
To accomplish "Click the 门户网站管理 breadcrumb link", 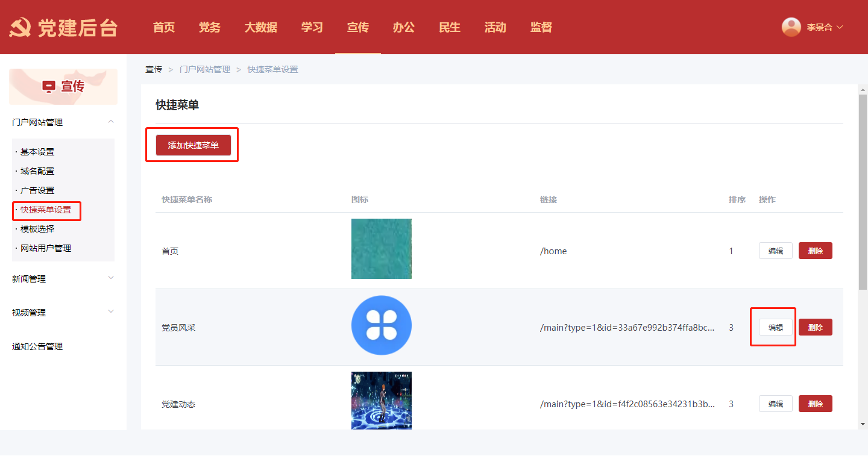I will pos(205,69).
